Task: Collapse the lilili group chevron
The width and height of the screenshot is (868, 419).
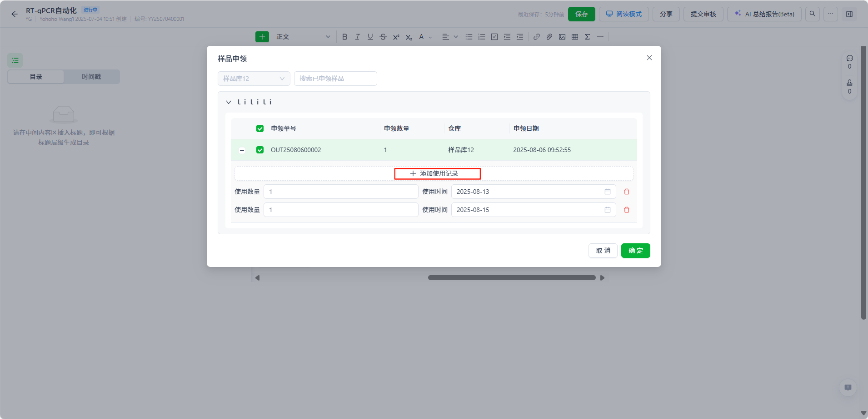Action: (x=229, y=102)
